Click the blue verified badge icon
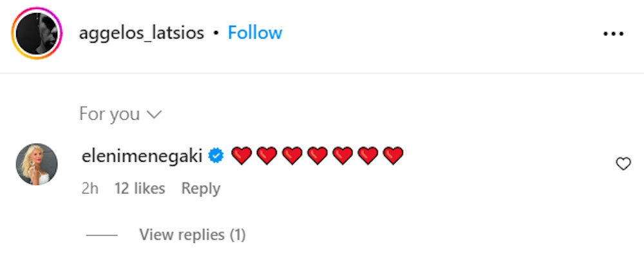 pos(216,155)
